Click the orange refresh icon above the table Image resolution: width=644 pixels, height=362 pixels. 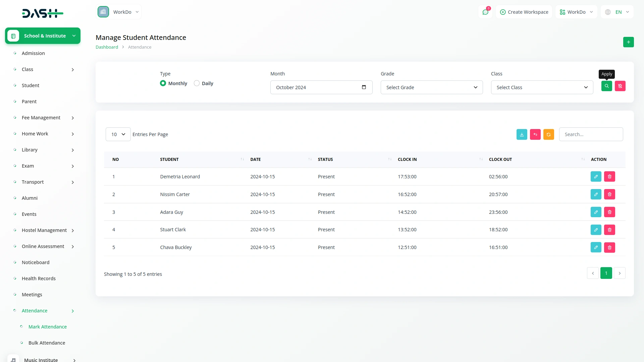point(548,134)
